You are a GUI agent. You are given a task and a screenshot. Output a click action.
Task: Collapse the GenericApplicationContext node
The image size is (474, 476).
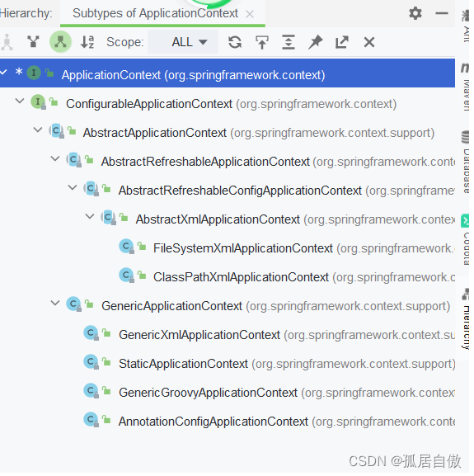(x=55, y=303)
